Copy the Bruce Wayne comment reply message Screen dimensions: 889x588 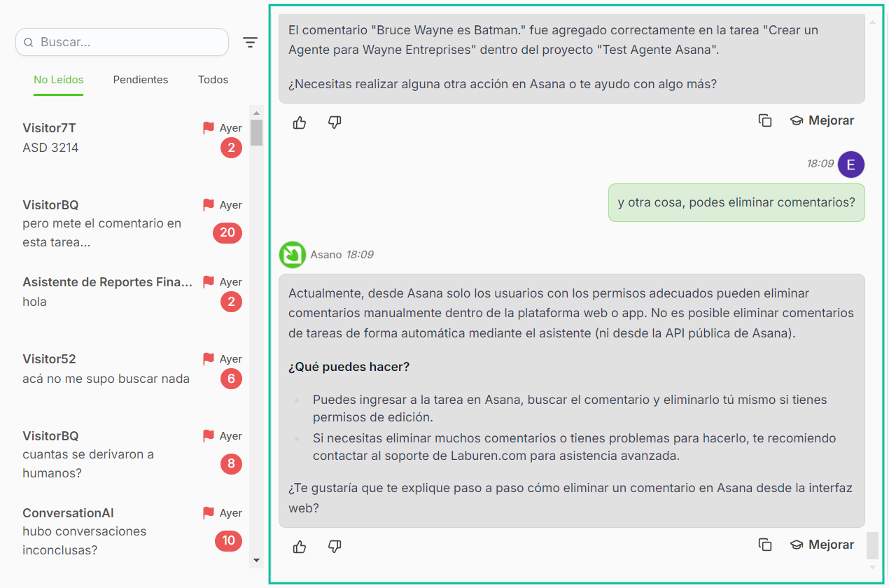click(765, 120)
